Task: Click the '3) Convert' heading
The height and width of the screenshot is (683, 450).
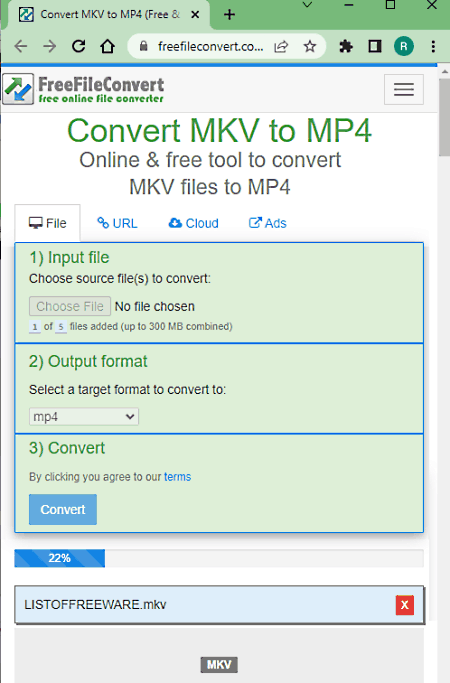Action: point(67,448)
